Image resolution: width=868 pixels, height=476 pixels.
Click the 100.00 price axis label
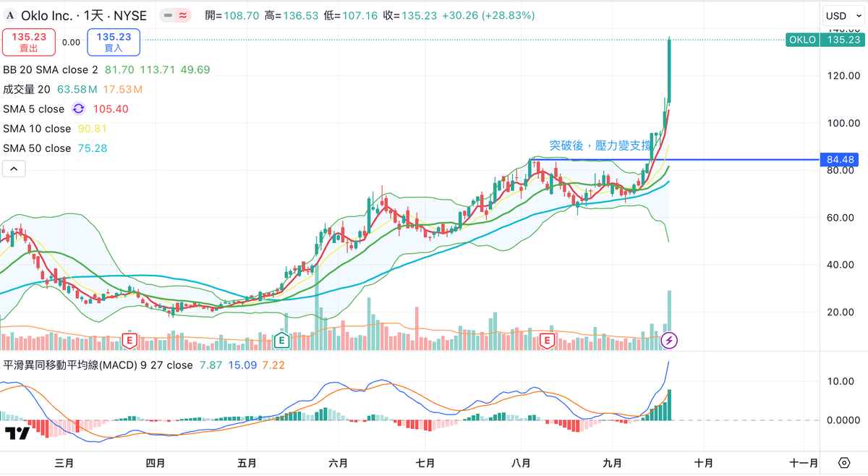tap(843, 123)
